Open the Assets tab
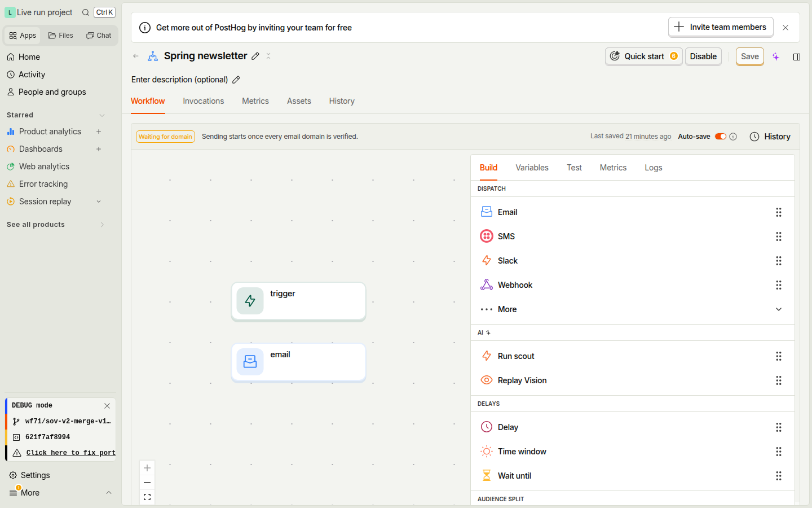 [299, 101]
